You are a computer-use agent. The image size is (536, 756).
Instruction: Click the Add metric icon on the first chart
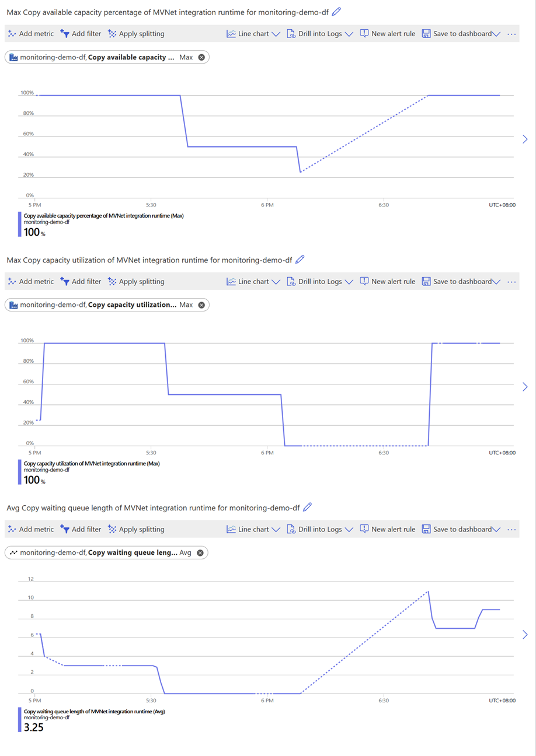(x=11, y=34)
